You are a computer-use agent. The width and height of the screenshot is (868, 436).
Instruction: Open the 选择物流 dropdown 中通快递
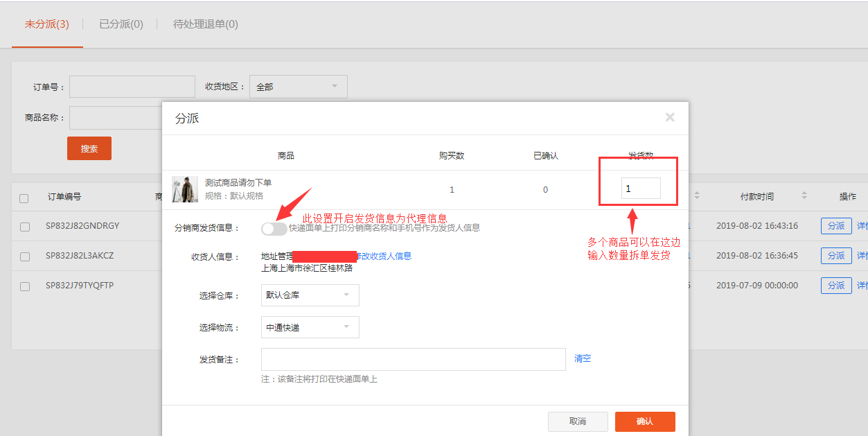[310, 327]
